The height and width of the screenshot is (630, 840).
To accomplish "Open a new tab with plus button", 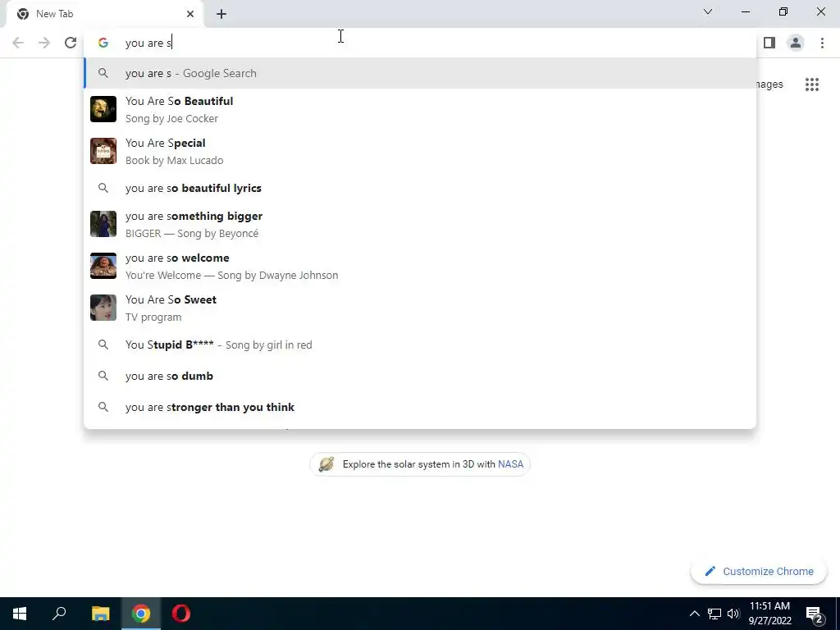I will pos(221,14).
